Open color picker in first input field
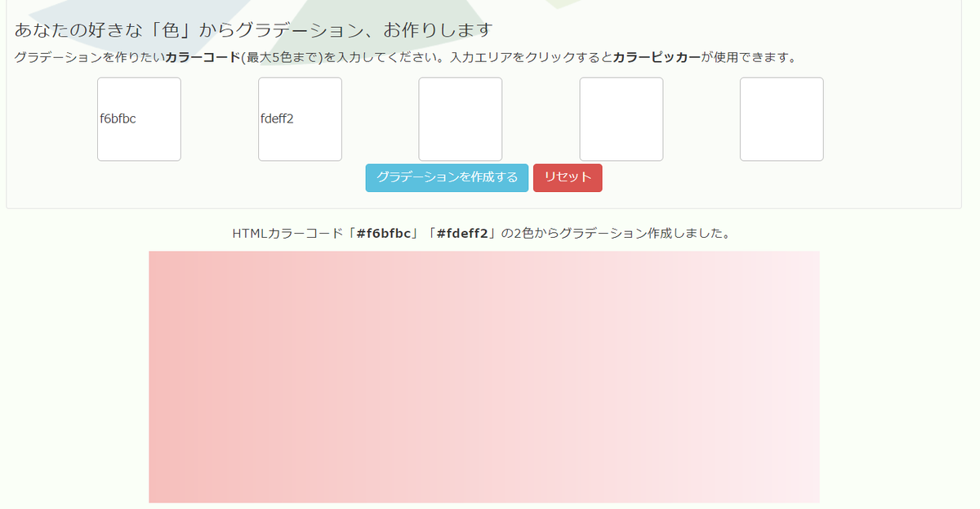Viewport: 980px width, 509px height. click(x=139, y=118)
